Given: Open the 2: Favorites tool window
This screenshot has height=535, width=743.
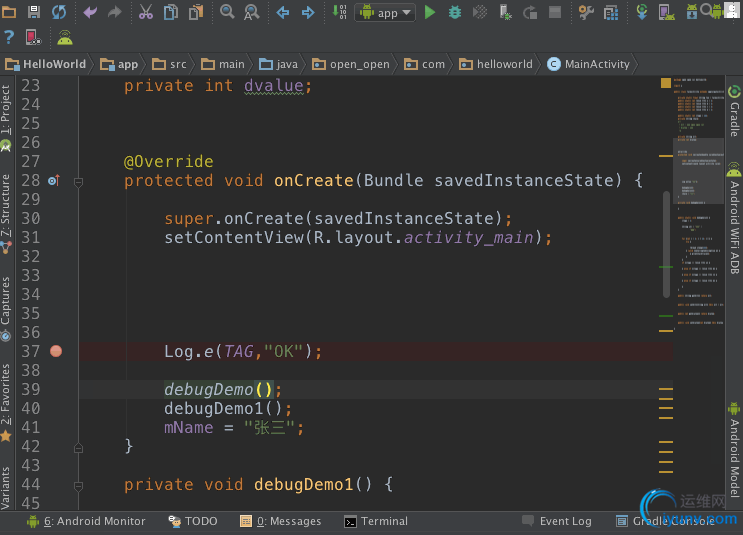Looking at the screenshot, I should pyautogui.click(x=6, y=403).
